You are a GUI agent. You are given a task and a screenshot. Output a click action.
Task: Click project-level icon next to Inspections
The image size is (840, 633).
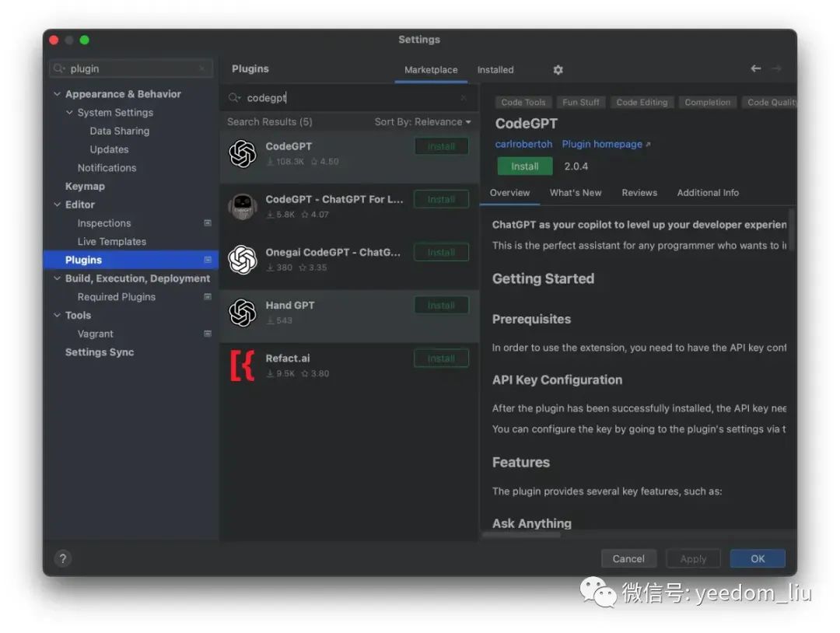click(208, 222)
